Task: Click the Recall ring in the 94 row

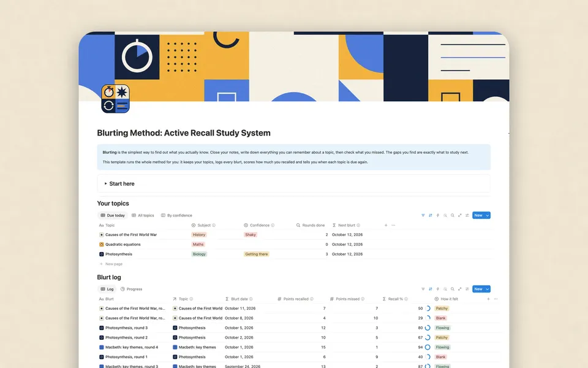Action: pyautogui.click(x=428, y=347)
